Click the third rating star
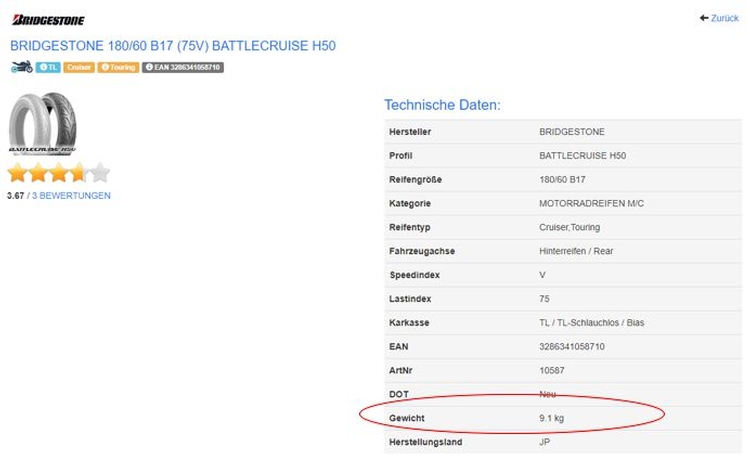This screenshot has width=750, height=461. pyautogui.click(x=59, y=173)
